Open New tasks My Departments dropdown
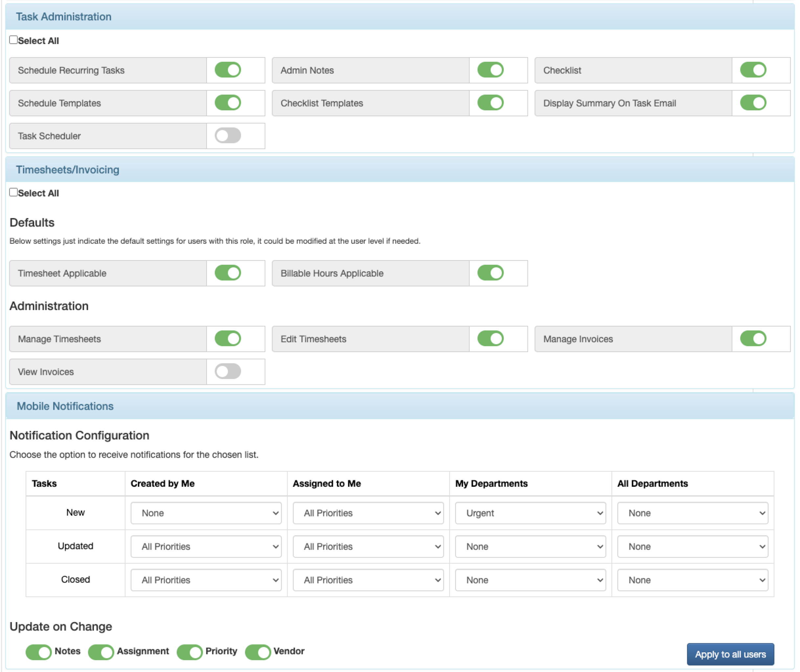 (x=530, y=513)
